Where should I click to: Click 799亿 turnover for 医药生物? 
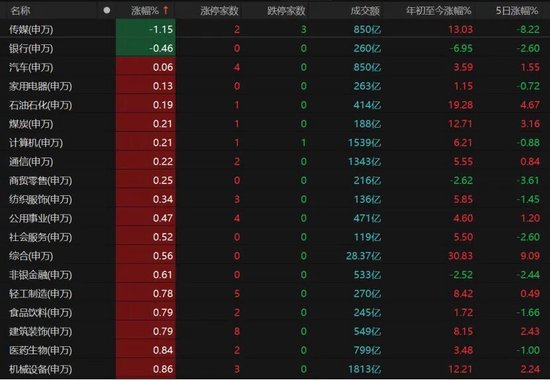[367, 350]
